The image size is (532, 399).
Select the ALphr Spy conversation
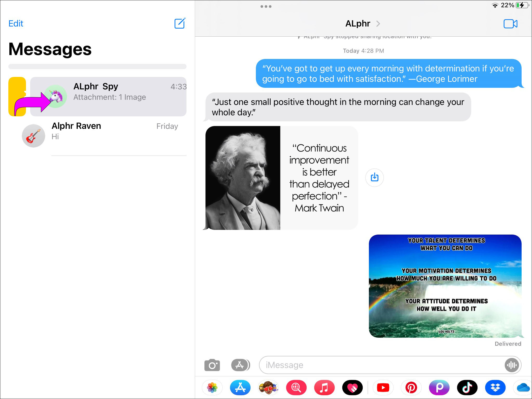click(108, 96)
